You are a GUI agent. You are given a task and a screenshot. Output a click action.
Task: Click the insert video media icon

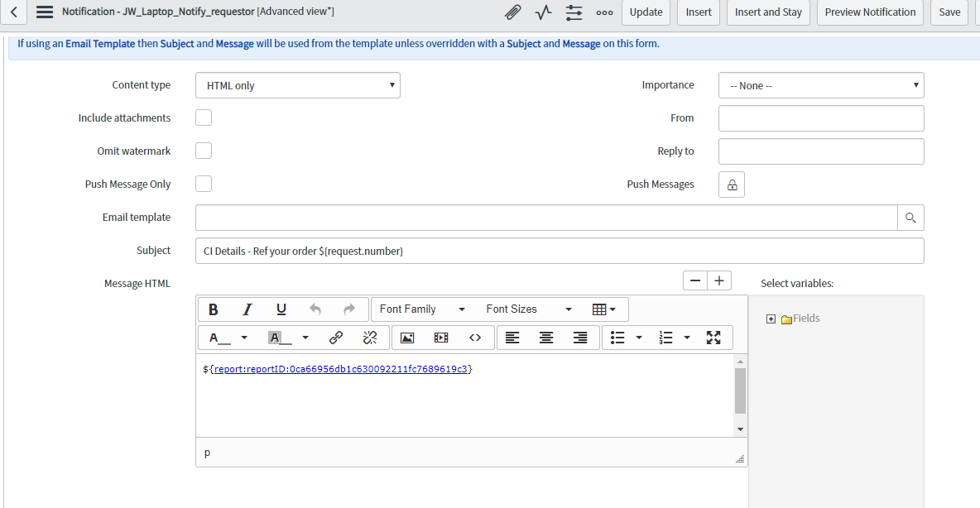pyautogui.click(x=441, y=338)
